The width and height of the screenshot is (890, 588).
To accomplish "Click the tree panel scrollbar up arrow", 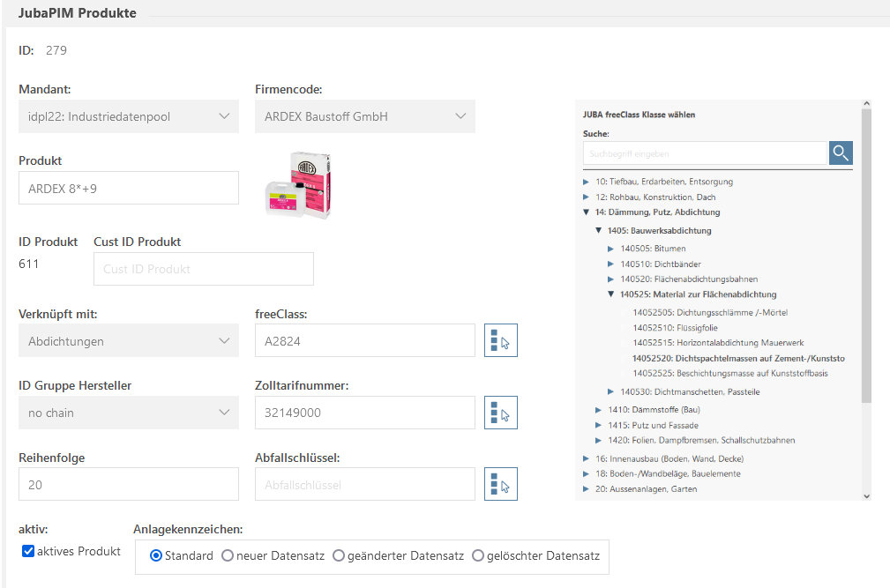I will pyautogui.click(x=866, y=104).
